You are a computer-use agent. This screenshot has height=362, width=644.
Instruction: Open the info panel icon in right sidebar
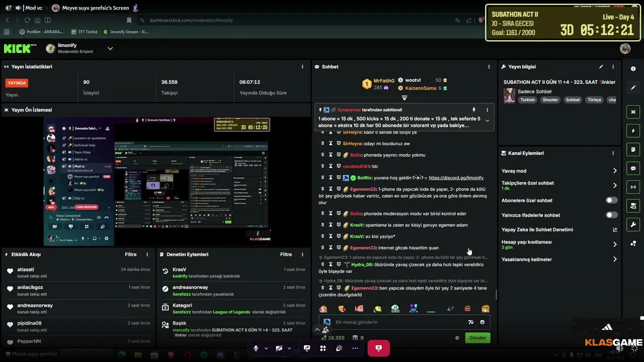633,68
